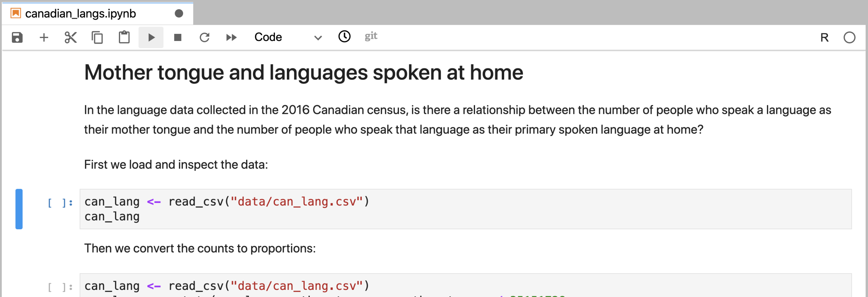Click the kernel status circle indicator
Screen dimensions: 868x297
pos(849,38)
